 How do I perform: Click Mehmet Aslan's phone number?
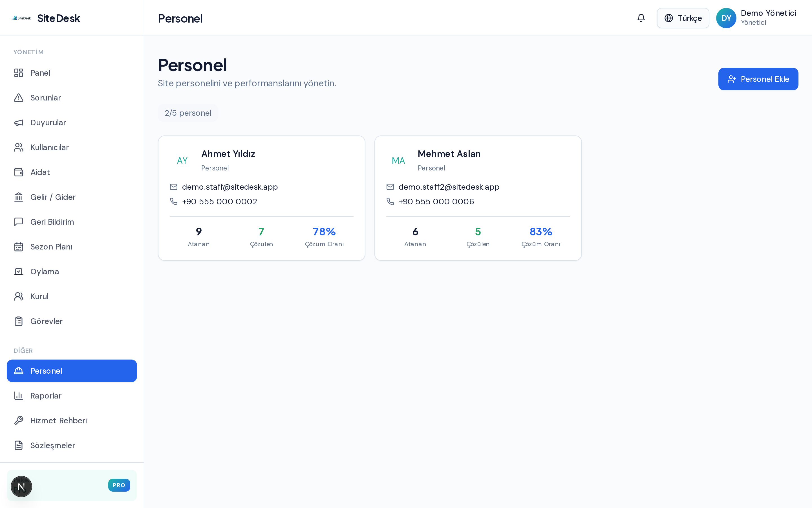(x=436, y=202)
